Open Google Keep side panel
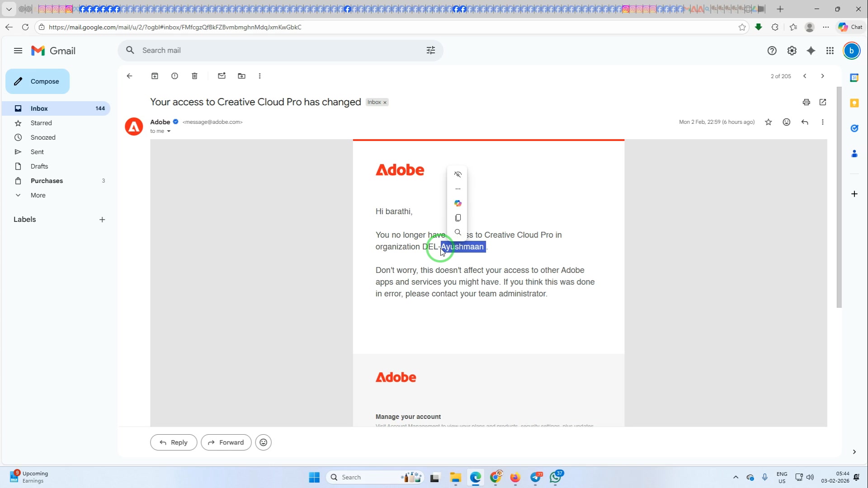The width and height of the screenshot is (868, 488). 854,103
